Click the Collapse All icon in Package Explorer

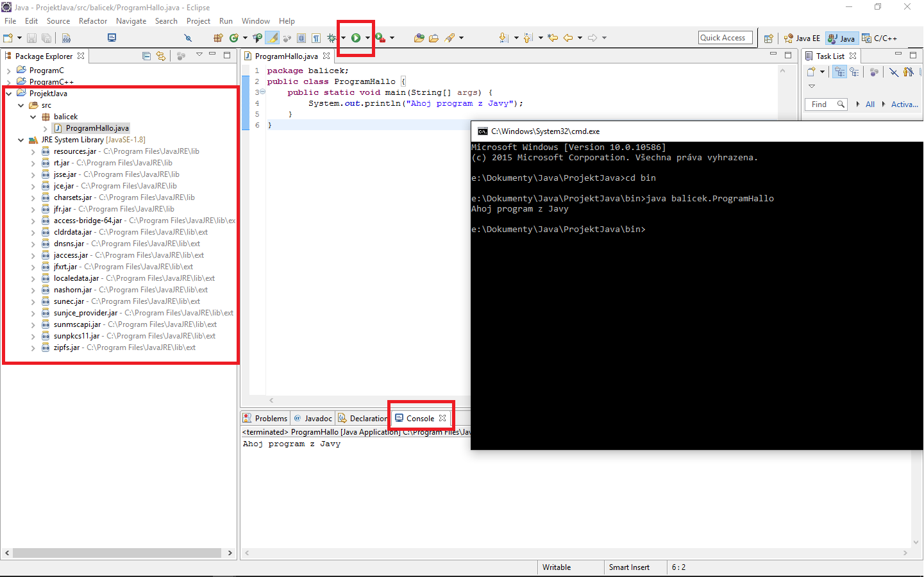[x=146, y=56]
